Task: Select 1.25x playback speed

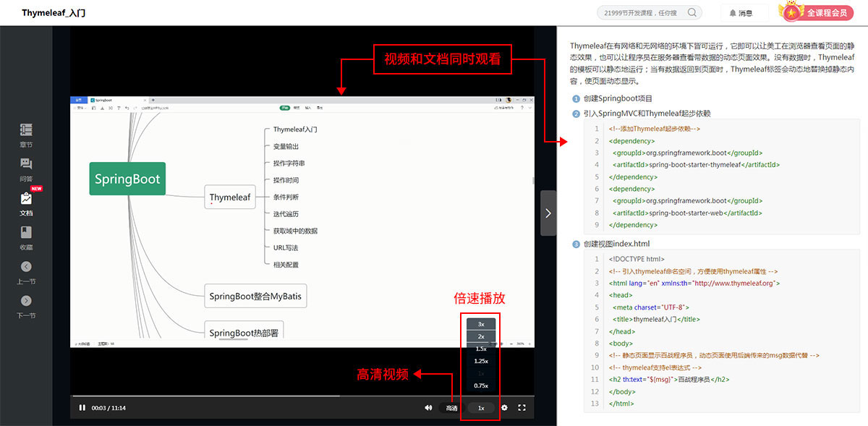Action: point(481,361)
